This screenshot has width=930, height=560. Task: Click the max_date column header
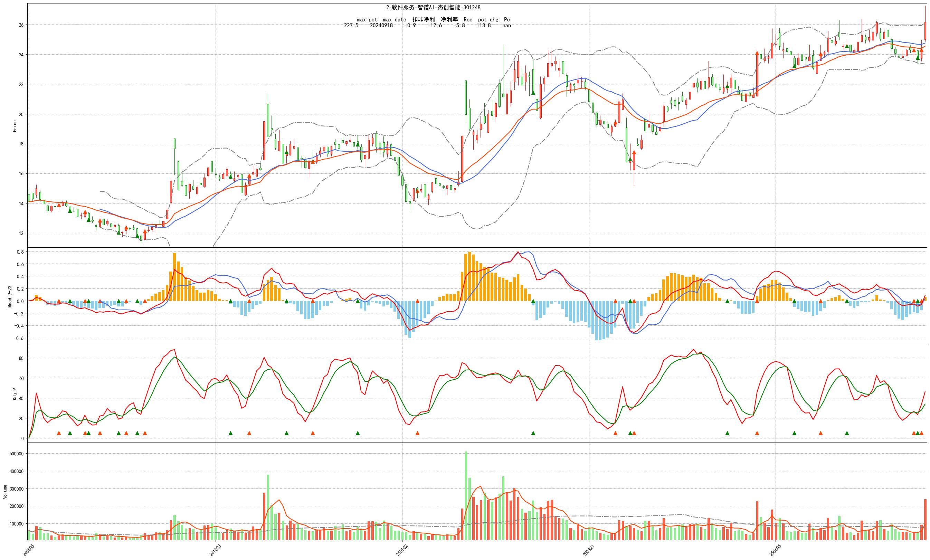[x=395, y=20]
